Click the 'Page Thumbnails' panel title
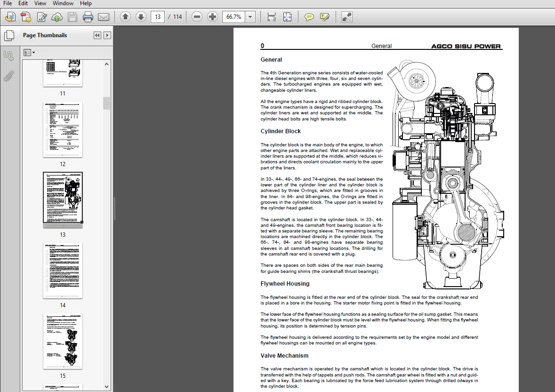Viewport: 555px width, 392px height. tap(45, 35)
